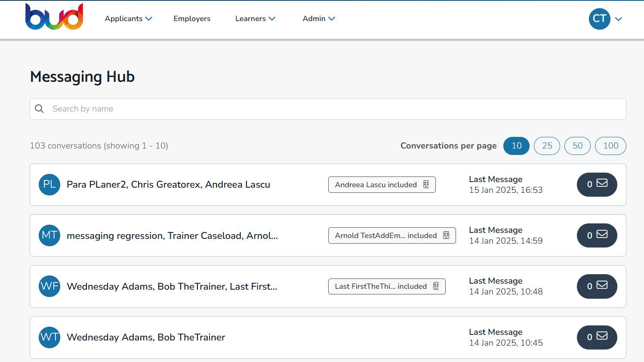Click the PL conversation avatar

(x=49, y=184)
